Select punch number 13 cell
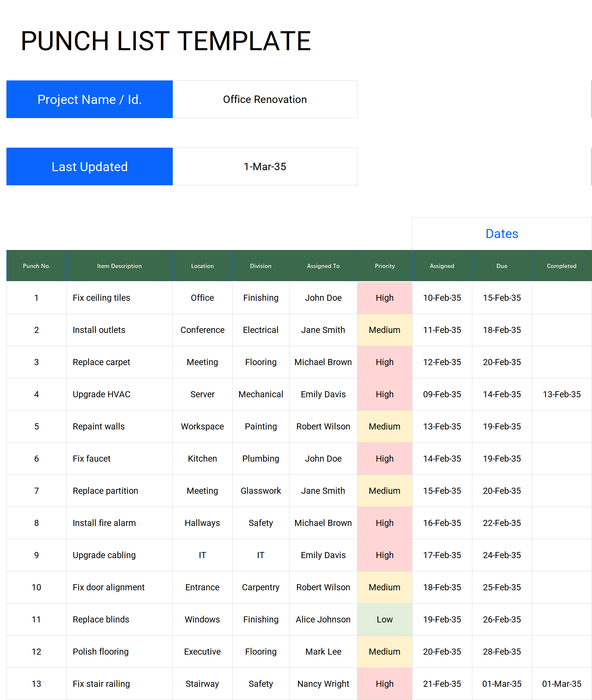This screenshot has height=700, width=592. coord(36,684)
